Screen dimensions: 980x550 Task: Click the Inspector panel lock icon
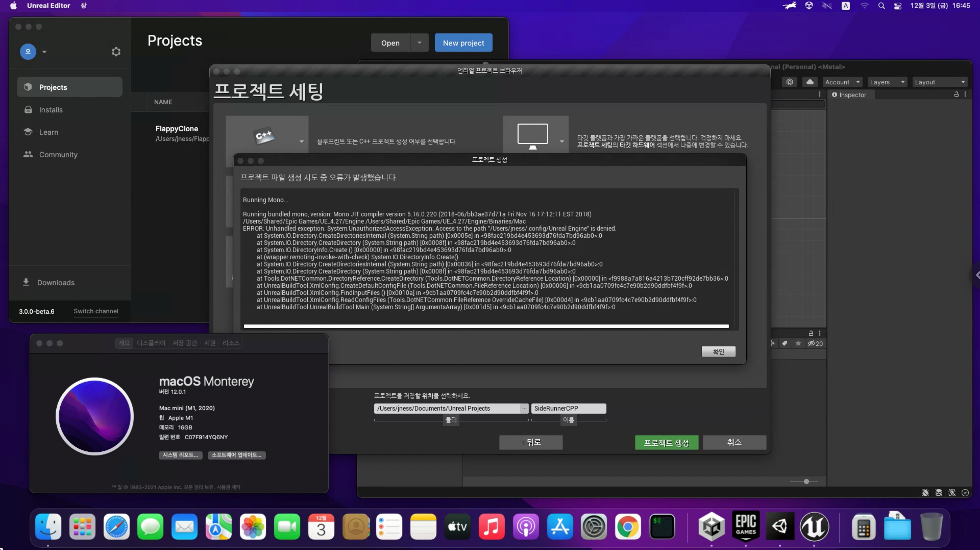956,94
